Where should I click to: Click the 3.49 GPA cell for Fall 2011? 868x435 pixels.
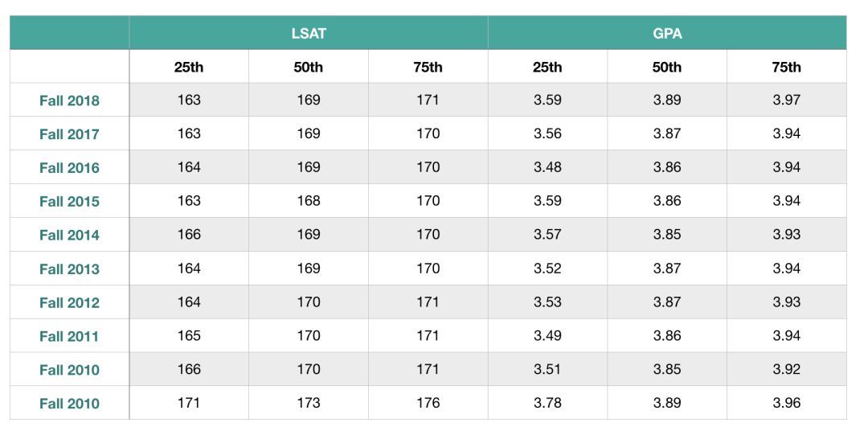(x=547, y=336)
